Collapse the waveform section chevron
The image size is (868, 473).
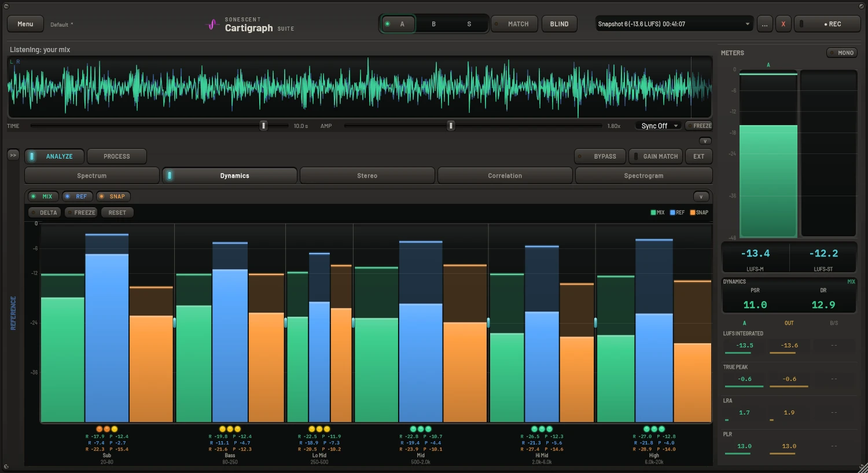click(x=705, y=141)
